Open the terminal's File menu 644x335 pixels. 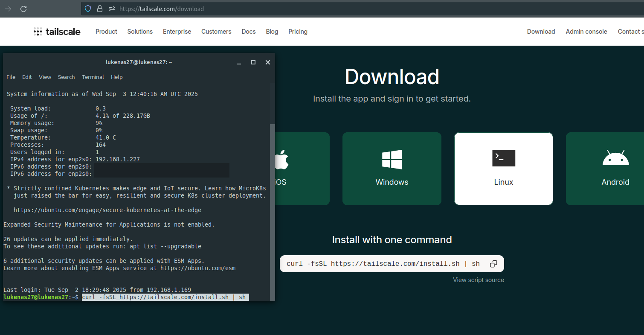(x=11, y=77)
